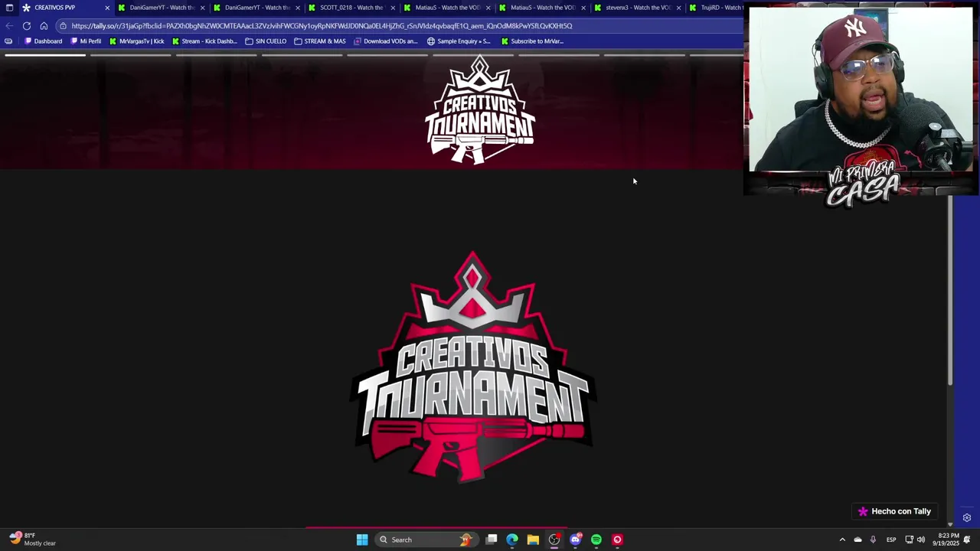Image resolution: width=980 pixels, height=551 pixels.
Task: View site information icon beside the URL
Action: pyautogui.click(x=63, y=26)
